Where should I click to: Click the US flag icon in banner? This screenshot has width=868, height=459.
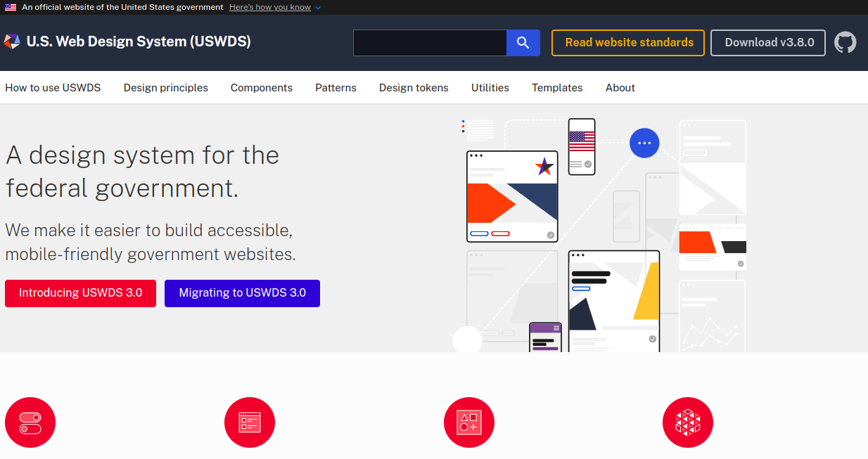(11, 7)
